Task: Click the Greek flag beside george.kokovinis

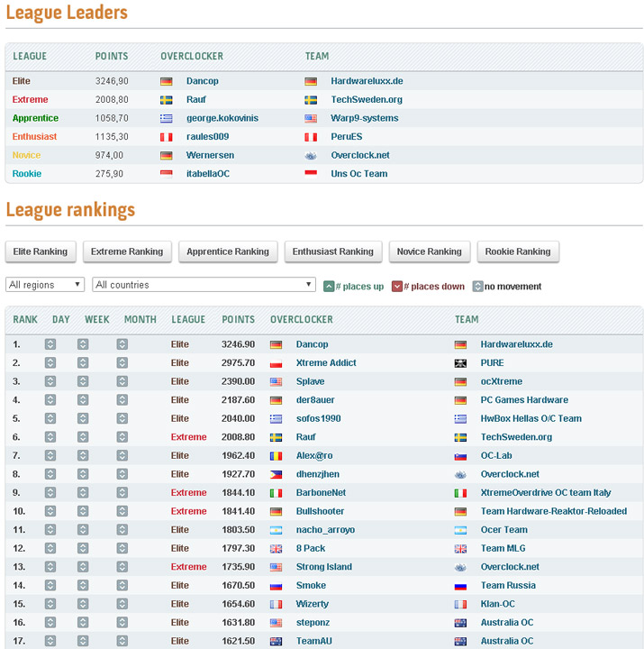Action: click(167, 119)
